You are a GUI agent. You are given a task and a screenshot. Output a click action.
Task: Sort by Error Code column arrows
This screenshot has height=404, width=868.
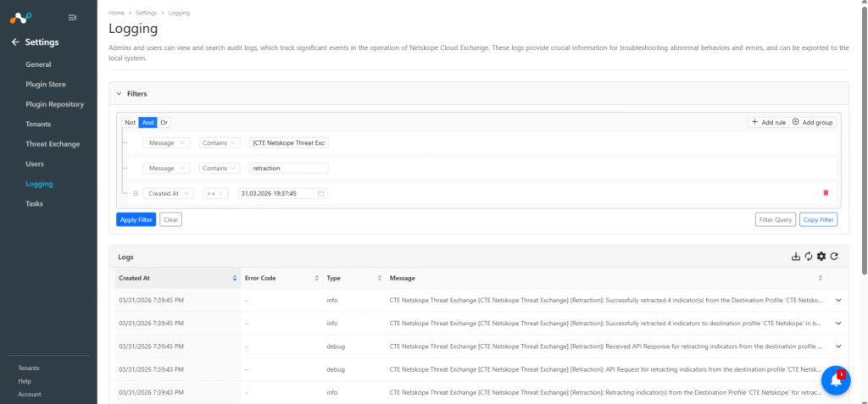[317, 279]
